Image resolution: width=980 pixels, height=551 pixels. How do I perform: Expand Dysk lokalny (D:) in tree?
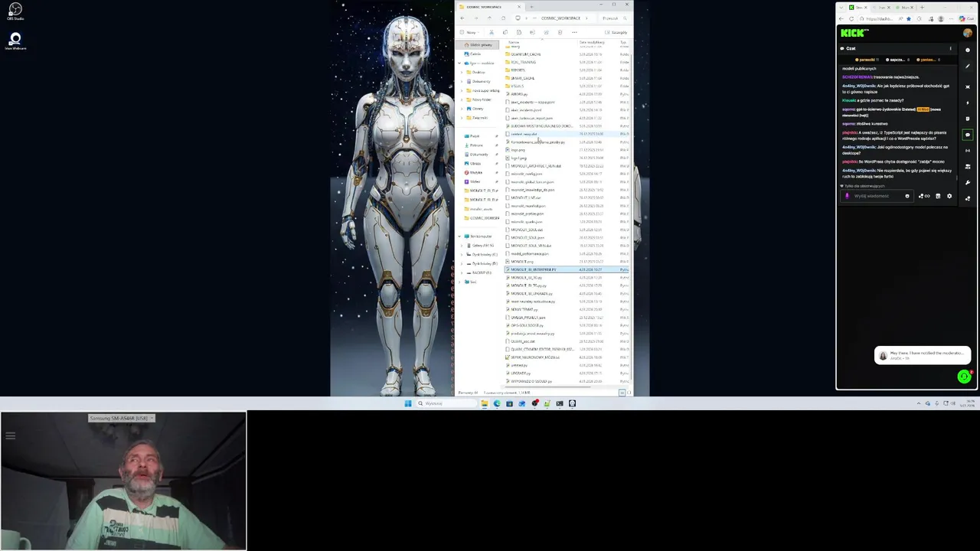click(x=462, y=263)
